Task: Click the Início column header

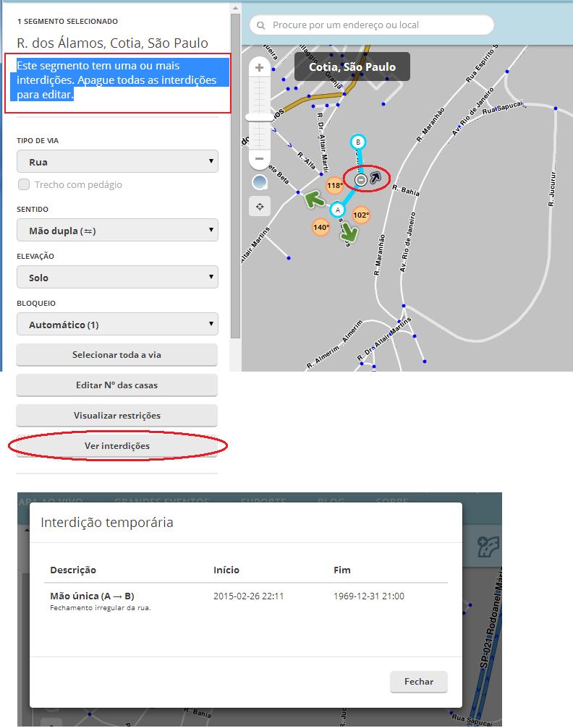Action: [x=226, y=570]
